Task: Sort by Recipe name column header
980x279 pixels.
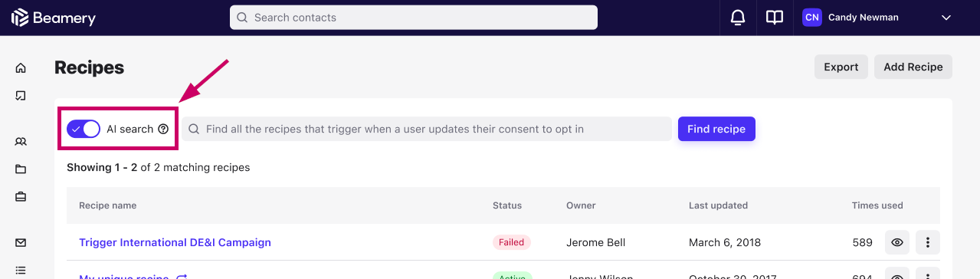Action: [x=108, y=205]
